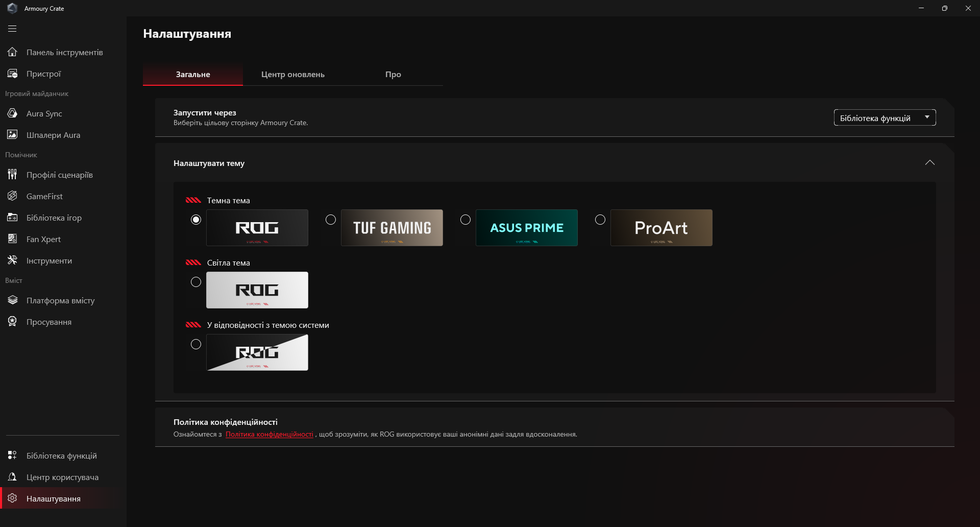Image resolution: width=980 pixels, height=527 pixels.
Task: Click the Темна тема label
Action: [229, 201]
